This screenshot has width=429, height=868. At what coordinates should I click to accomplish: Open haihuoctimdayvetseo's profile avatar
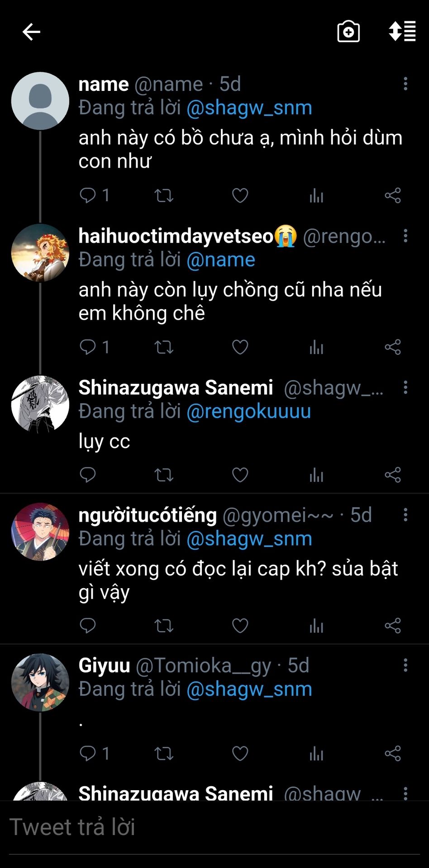tap(40, 253)
